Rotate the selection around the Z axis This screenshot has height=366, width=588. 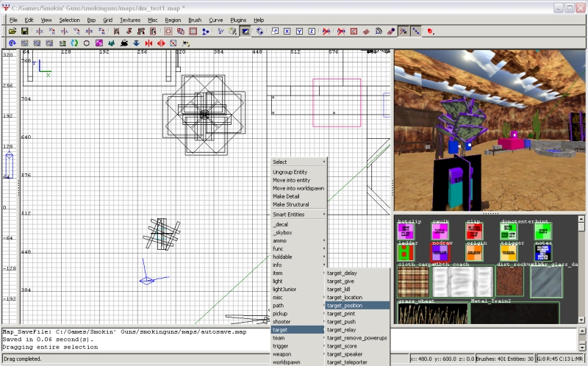click(101, 32)
